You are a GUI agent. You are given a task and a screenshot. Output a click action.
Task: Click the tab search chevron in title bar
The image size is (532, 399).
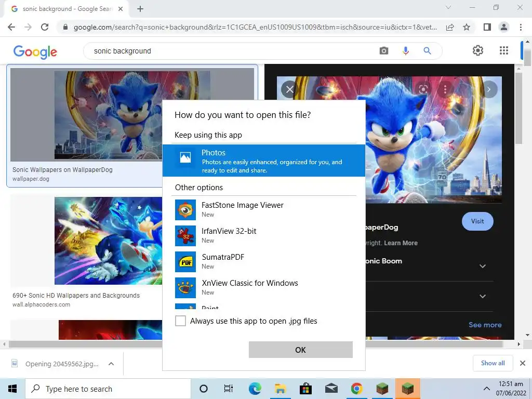pyautogui.click(x=448, y=7)
